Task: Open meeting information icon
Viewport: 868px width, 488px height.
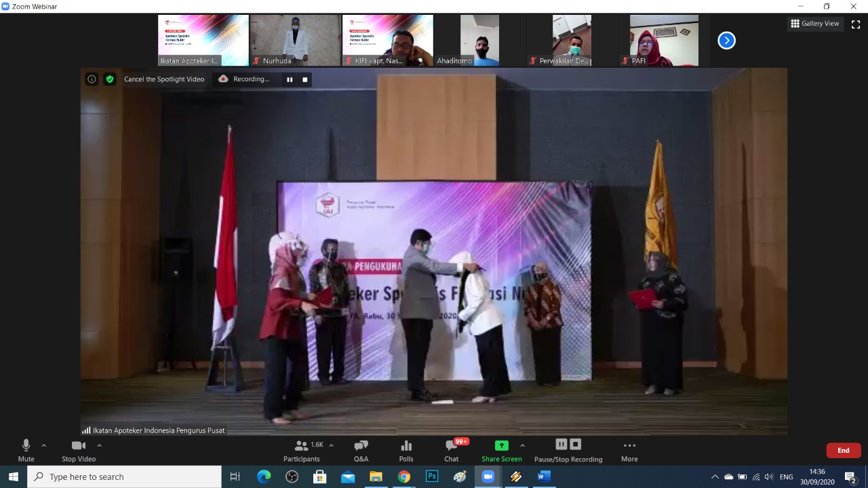Action: 92,79
